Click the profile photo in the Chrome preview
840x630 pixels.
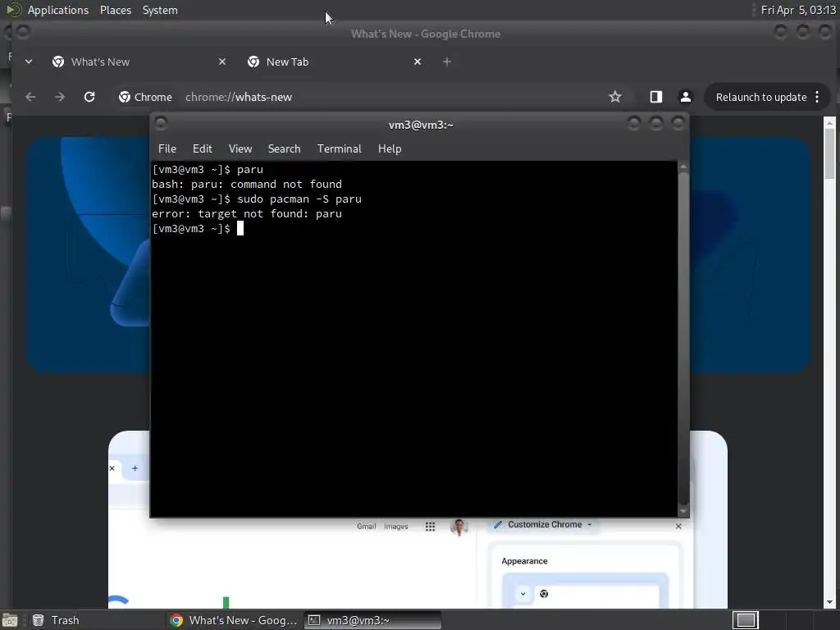point(459,527)
